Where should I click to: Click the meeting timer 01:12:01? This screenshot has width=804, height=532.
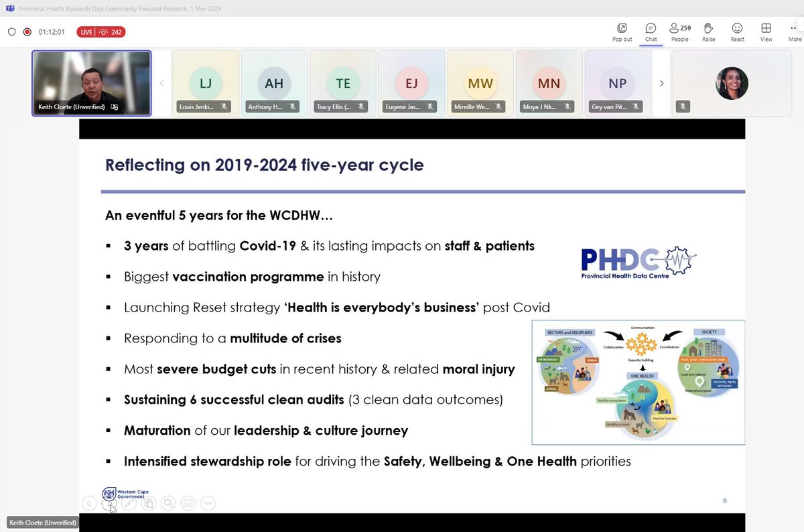click(x=52, y=31)
